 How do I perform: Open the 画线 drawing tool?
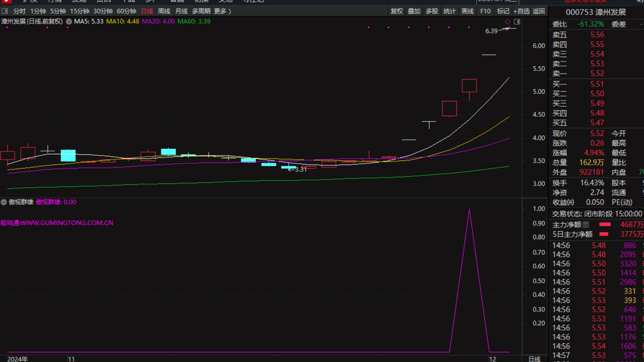pyautogui.click(x=467, y=11)
